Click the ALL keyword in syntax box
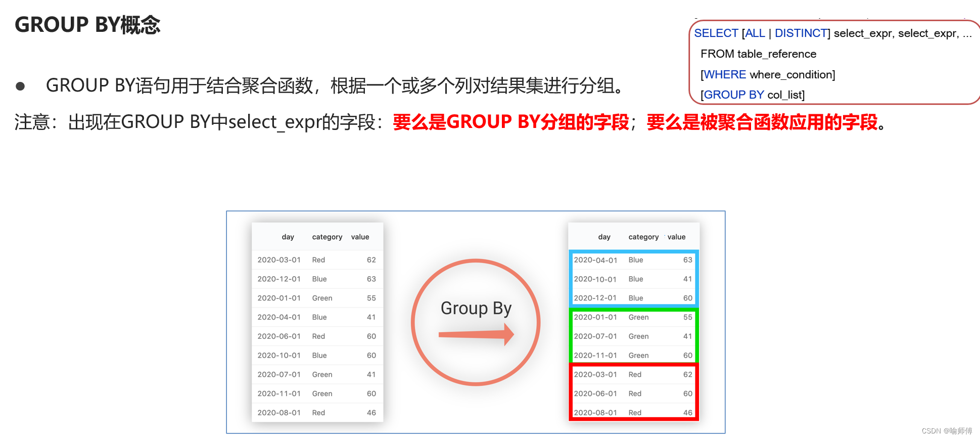 (x=755, y=33)
